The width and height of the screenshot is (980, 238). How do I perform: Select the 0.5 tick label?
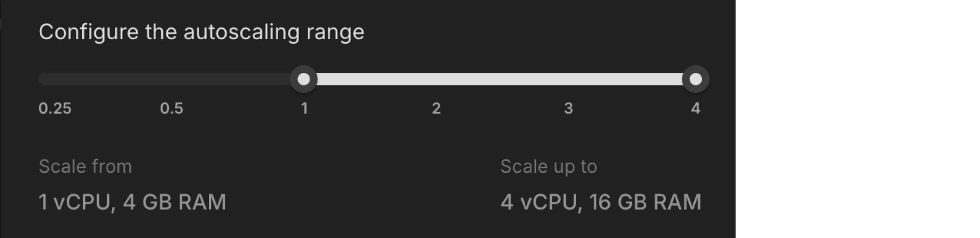tap(171, 109)
